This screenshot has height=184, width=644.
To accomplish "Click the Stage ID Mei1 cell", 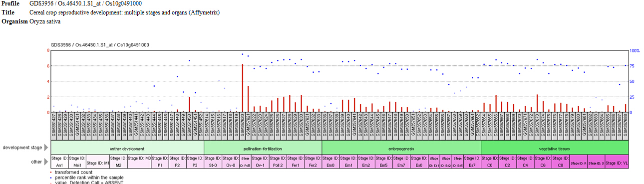I will (x=77, y=162).
